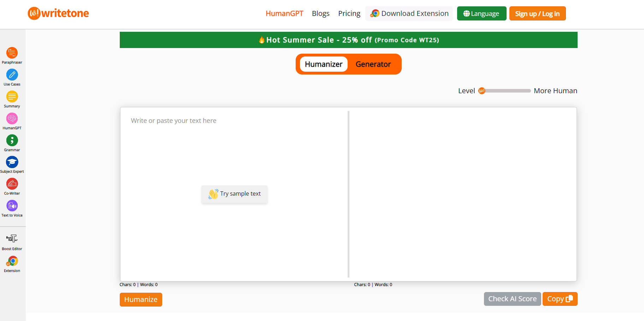The image size is (644, 321).
Task: Open the Paraphraser tool icon
Action: pyautogui.click(x=12, y=53)
